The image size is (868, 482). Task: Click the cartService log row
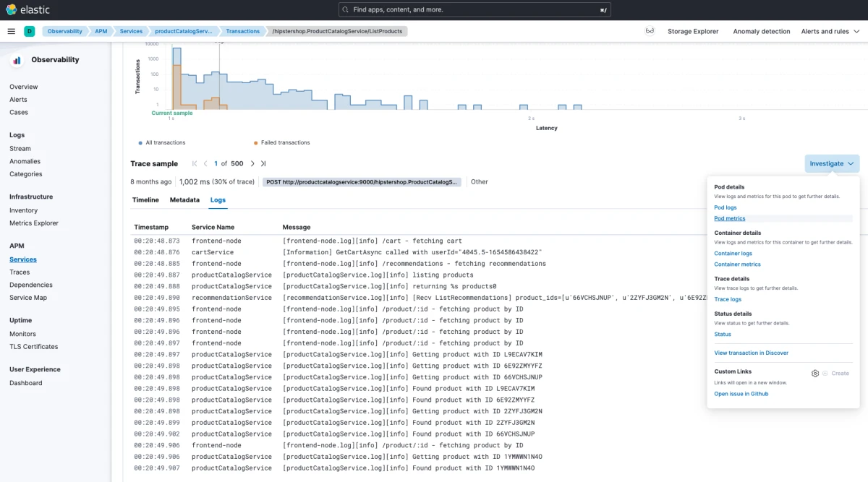point(418,252)
